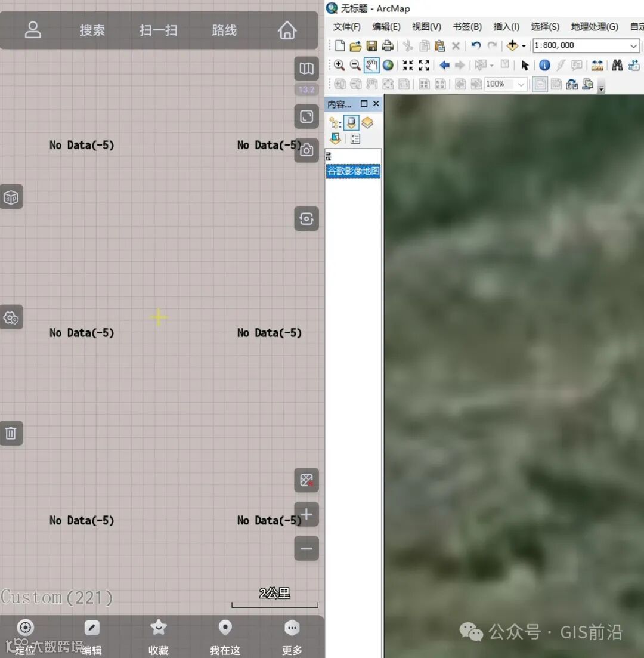Switch to List By Drawing Order view

(335, 122)
